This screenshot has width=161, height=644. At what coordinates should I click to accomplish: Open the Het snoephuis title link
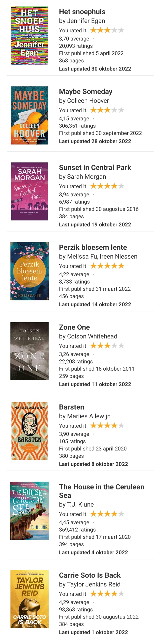(x=82, y=12)
